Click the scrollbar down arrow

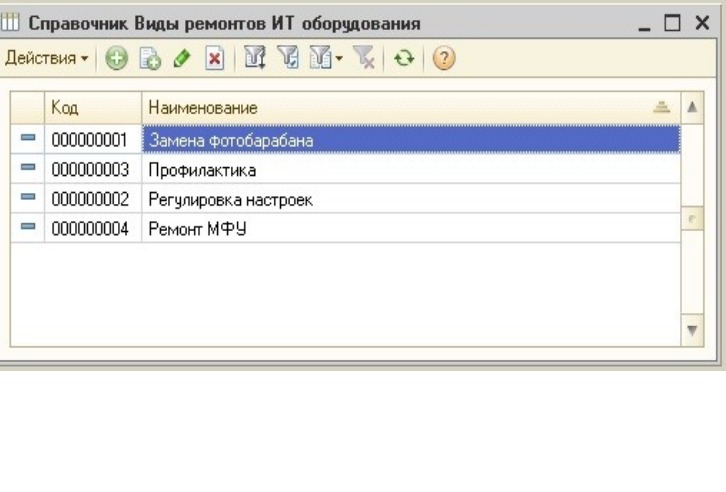692,330
